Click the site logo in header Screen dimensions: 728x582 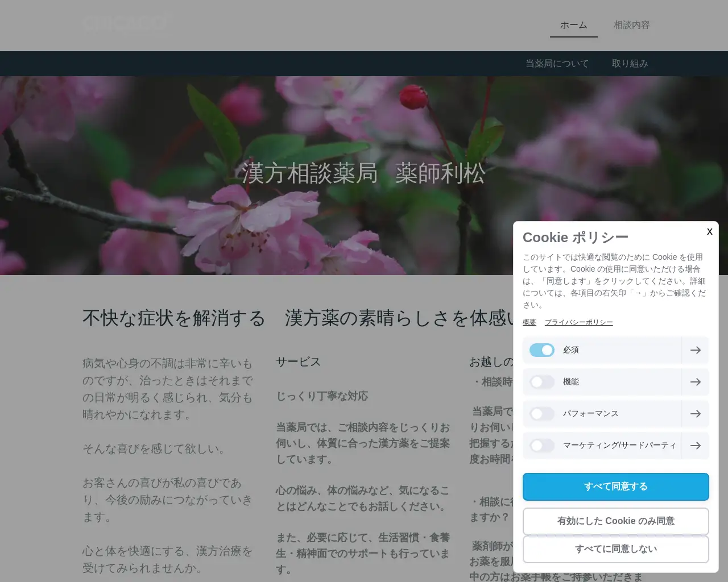(x=126, y=24)
